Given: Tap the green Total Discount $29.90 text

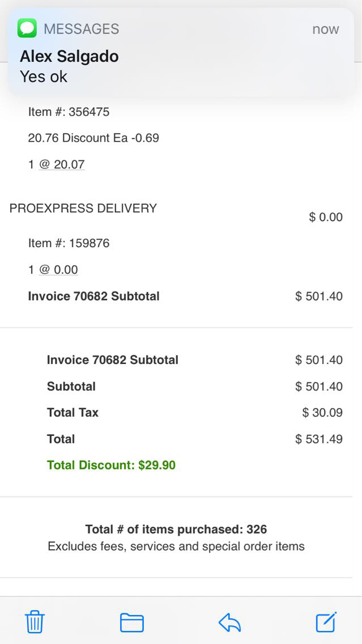Looking at the screenshot, I should tap(111, 465).
